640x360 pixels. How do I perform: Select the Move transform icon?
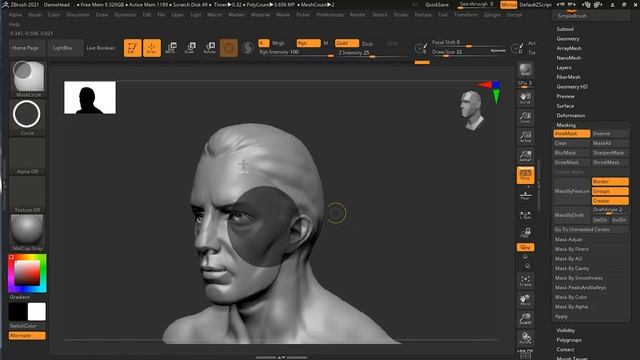[x=171, y=48]
